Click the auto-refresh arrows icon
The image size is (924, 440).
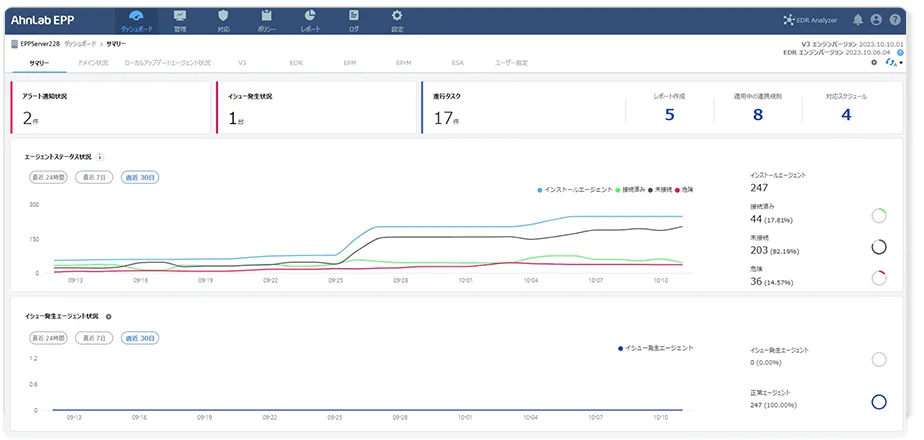pyautogui.click(x=890, y=62)
